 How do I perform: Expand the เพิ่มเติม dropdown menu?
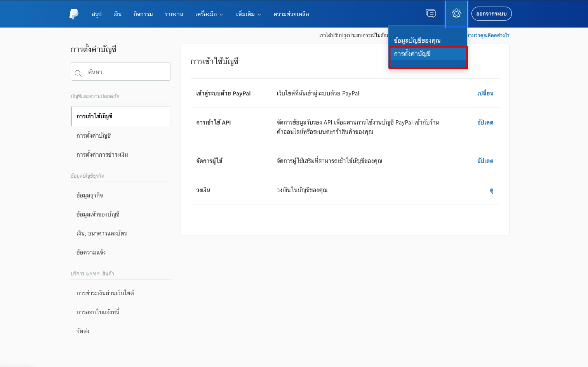click(x=248, y=14)
